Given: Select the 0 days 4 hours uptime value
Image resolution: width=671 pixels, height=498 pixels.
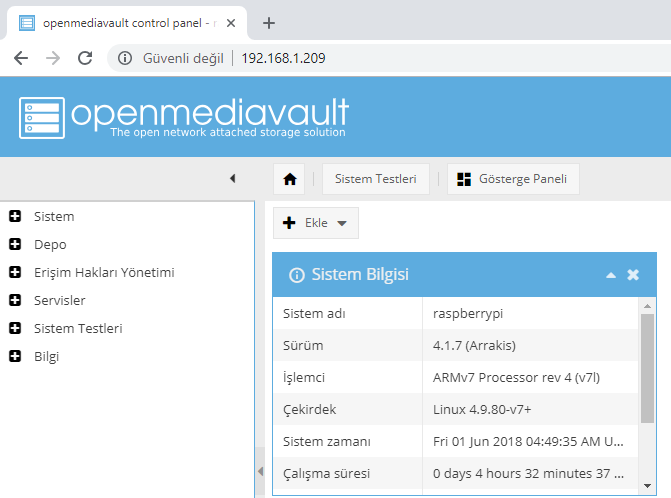Looking at the screenshot, I should pos(528,474).
